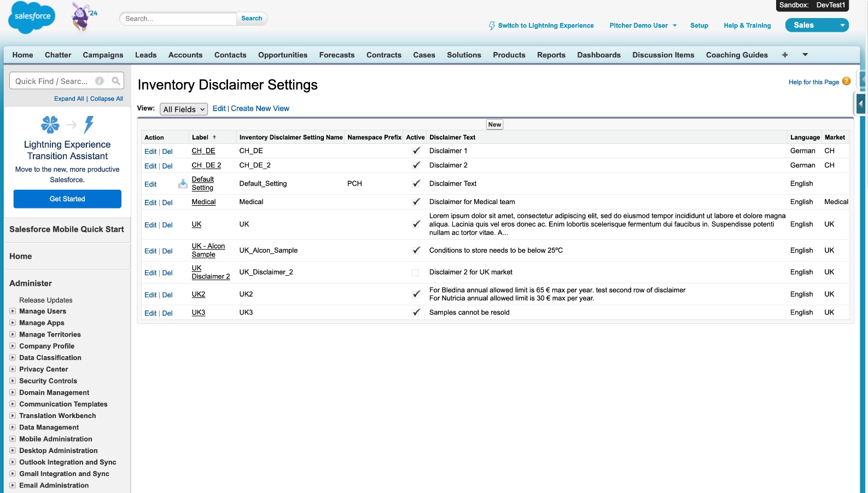Open the All Fields view dropdown
The width and height of the screenshot is (868, 493).
coord(184,109)
